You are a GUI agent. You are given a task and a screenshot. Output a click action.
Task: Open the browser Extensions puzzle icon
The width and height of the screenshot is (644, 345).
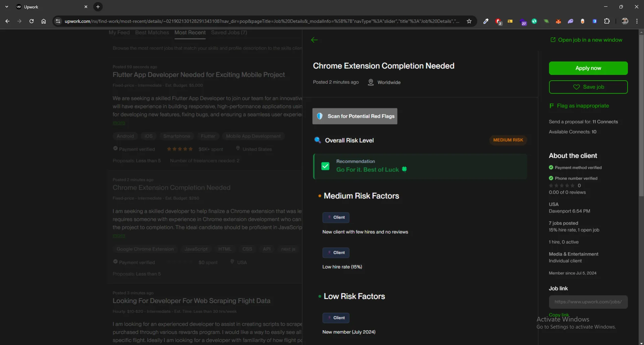[x=607, y=21]
